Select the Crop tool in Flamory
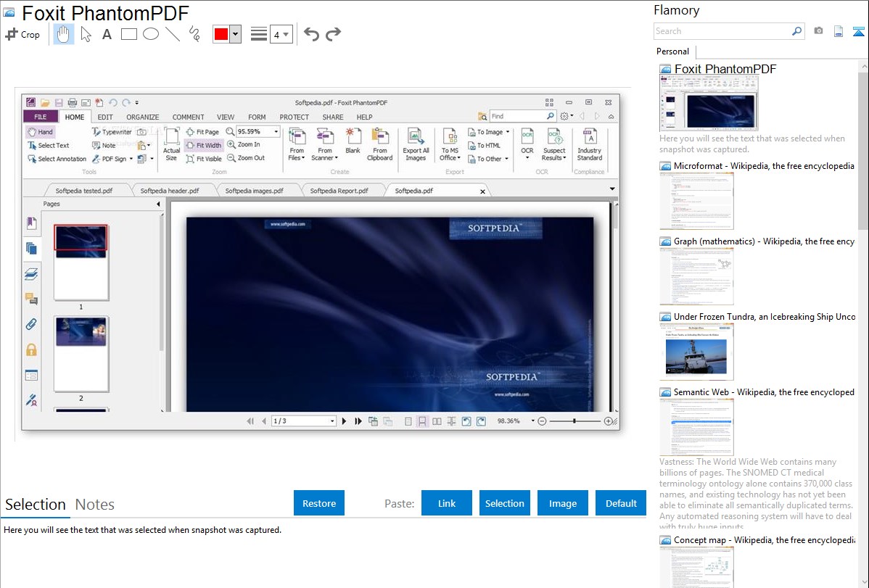This screenshot has width=869, height=588. coord(22,34)
